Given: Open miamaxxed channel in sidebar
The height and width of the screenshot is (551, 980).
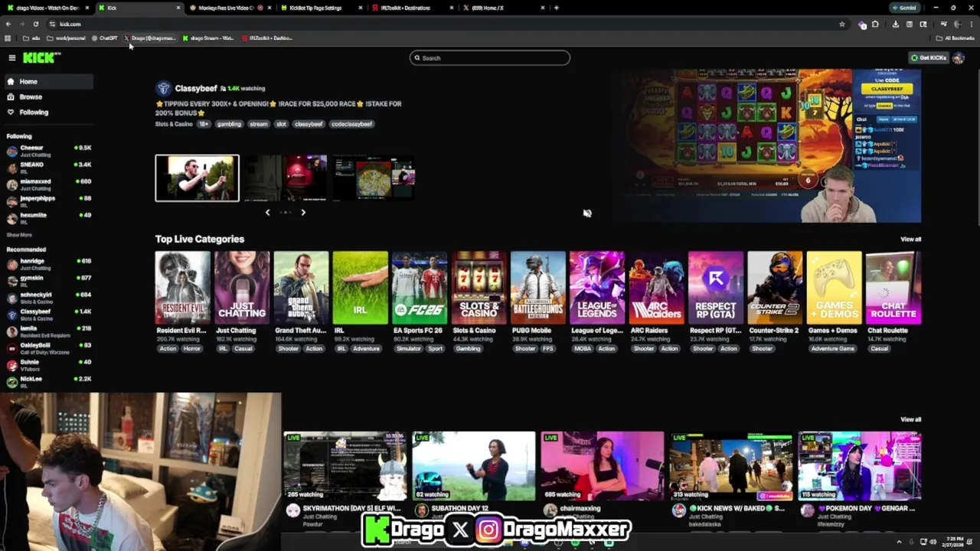Looking at the screenshot, I should click(48, 184).
